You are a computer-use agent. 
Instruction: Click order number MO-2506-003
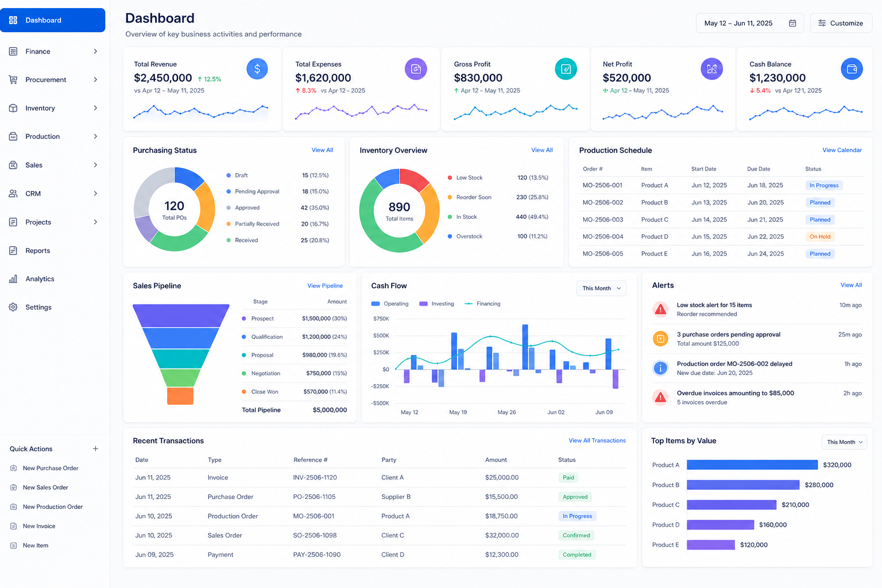pos(603,220)
